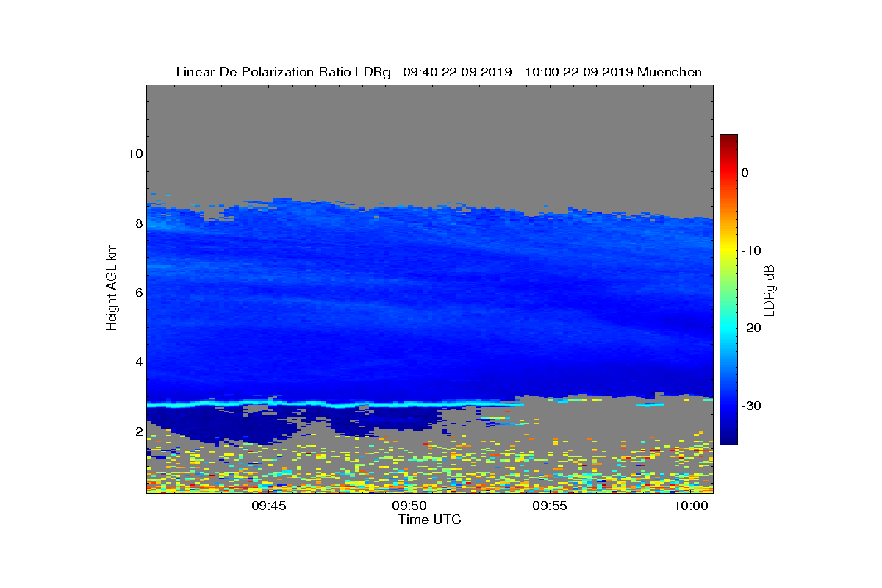Click the height tick label 6
The image size is (882, 588).
(x=138, y=293)
